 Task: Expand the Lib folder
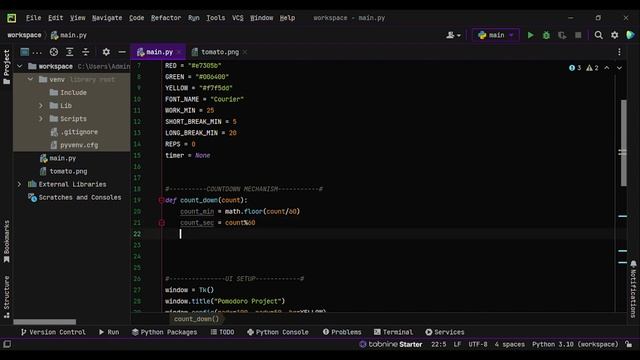tap(41, 105)
